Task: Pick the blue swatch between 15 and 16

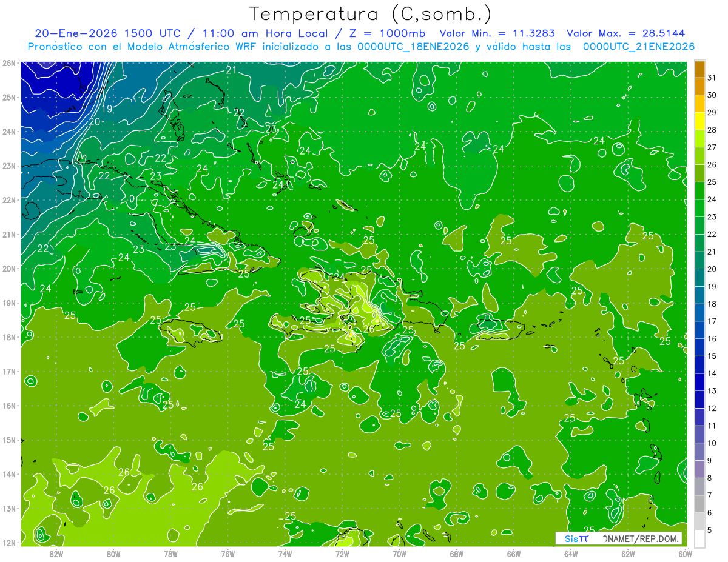Action: tap(699, 348)
